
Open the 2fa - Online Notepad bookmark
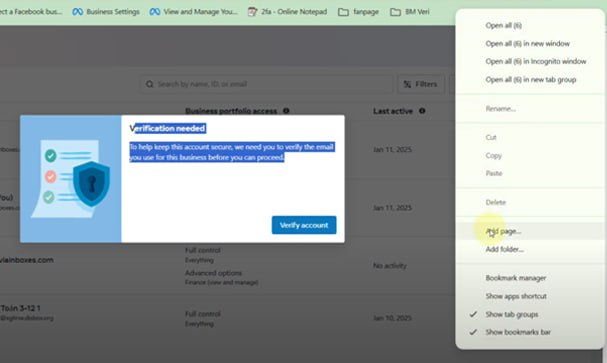click(287, 12)
